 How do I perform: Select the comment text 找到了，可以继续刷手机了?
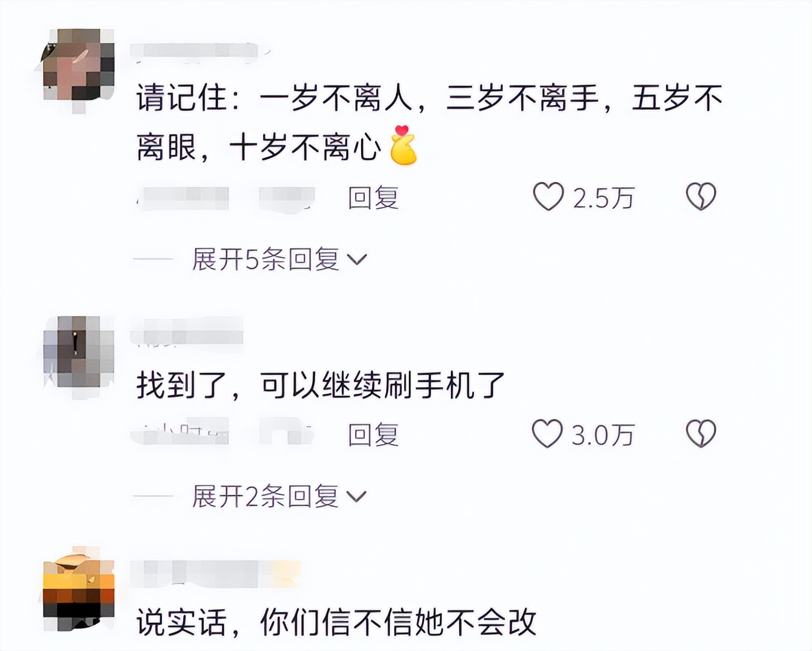pos(321,385)
